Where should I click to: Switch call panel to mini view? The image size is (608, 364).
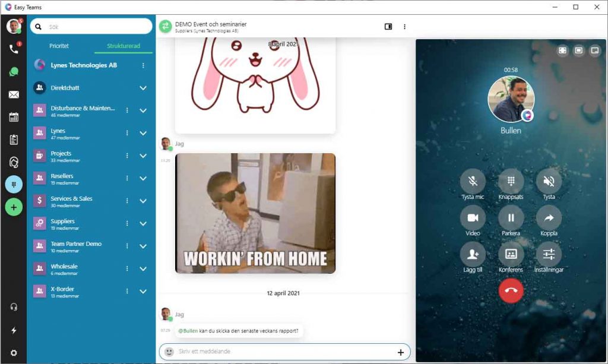pyautogui.click(x=594, y=50)
